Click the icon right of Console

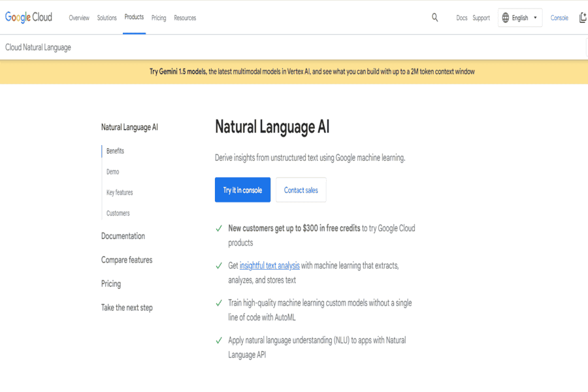tap(583, 18)
